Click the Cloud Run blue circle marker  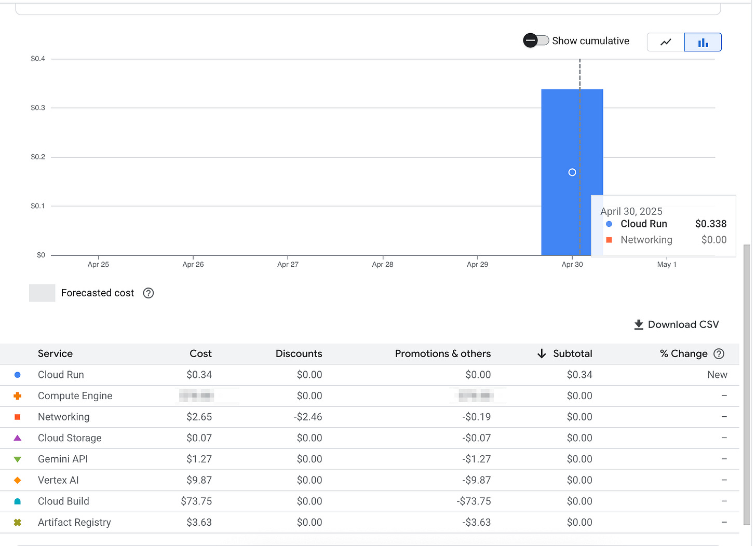point(17,375)
